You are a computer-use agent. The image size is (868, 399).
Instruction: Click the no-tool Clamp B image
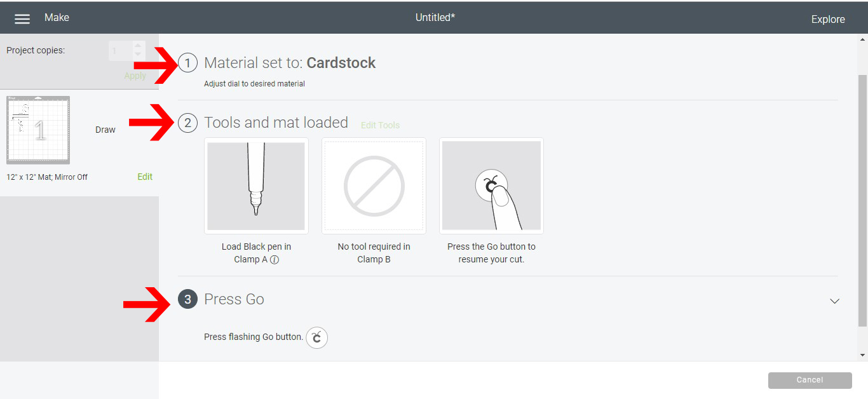click(374, 186)
